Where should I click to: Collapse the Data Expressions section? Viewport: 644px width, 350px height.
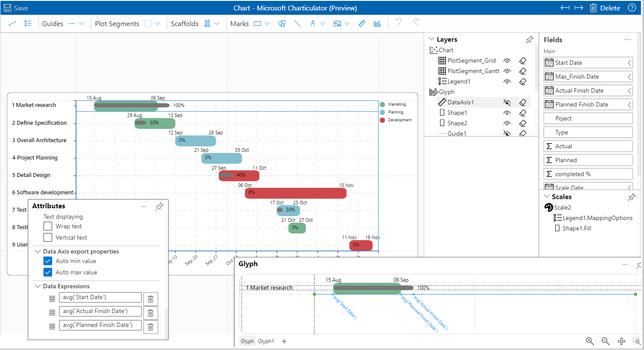(x=37, y=287)
